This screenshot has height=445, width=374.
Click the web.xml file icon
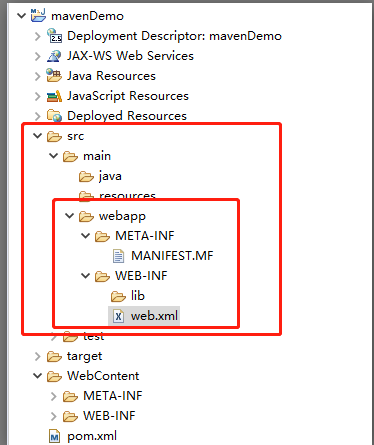(x=118, y=316)
